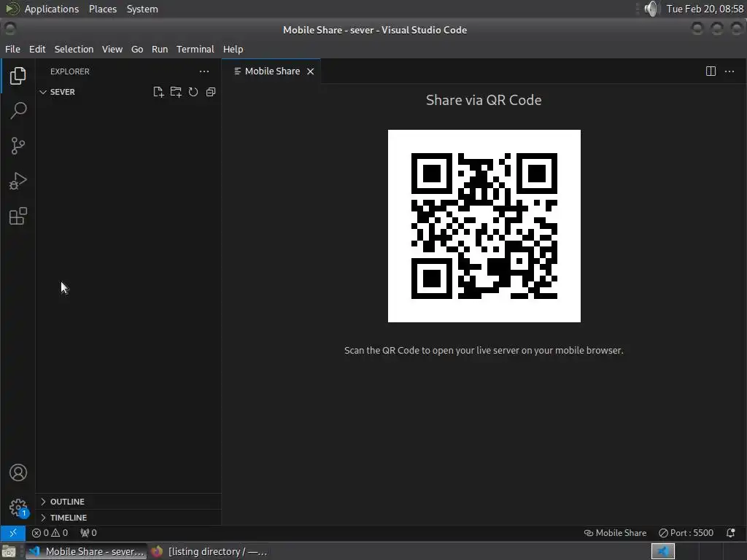
Task: Click the Scan the QR Code instruction text
Action: pos(484,351)
